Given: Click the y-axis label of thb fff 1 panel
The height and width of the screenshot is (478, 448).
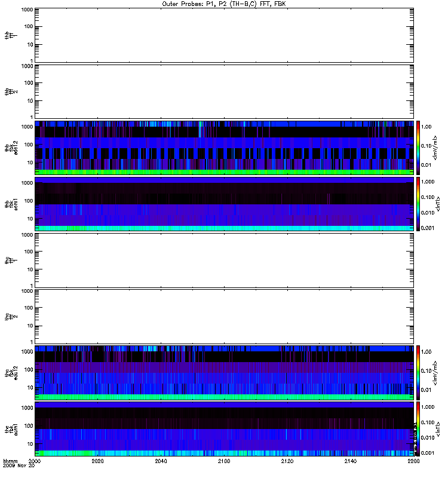Looking at the screenshot, I should pyautogui.click(x=11, y=35).
